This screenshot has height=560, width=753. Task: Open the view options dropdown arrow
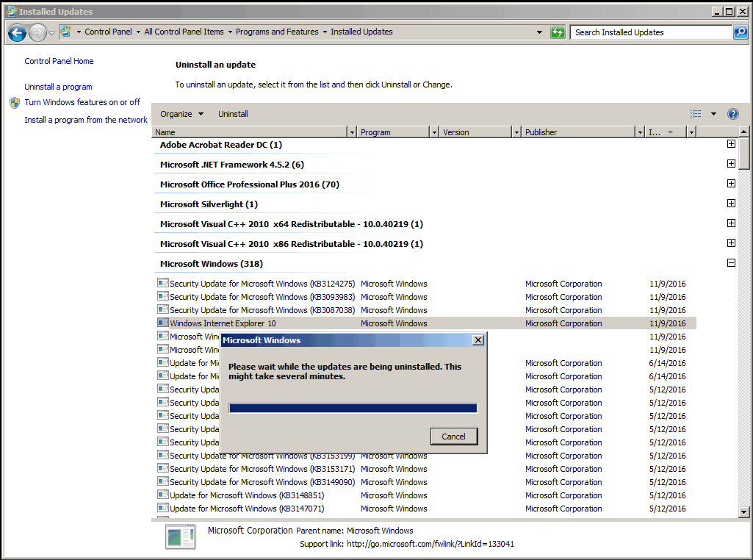coord(713,114)
